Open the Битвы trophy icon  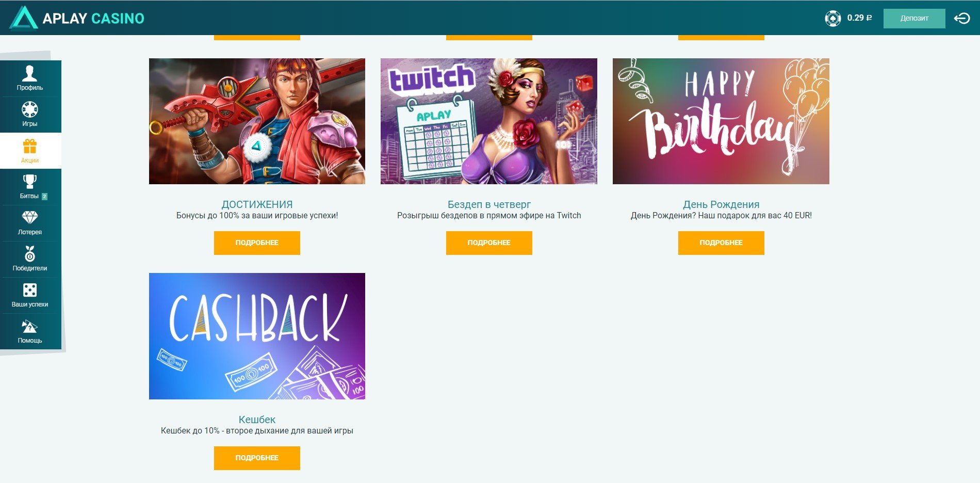pos(30,182)
